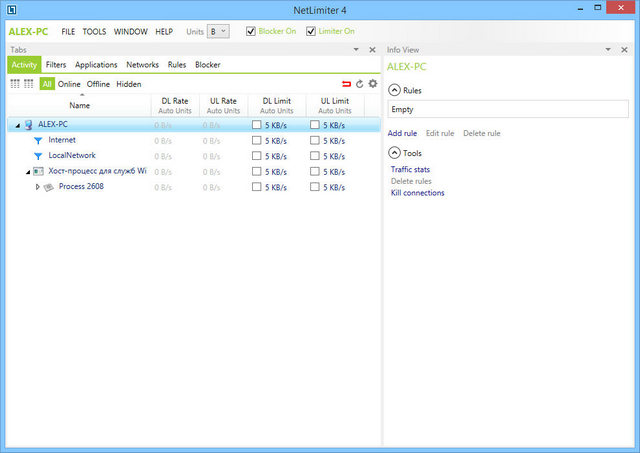Screen dimensions: 640x453
Task: Enable UL Limit checkbox for LocalNetwork row
Action: 315,156
